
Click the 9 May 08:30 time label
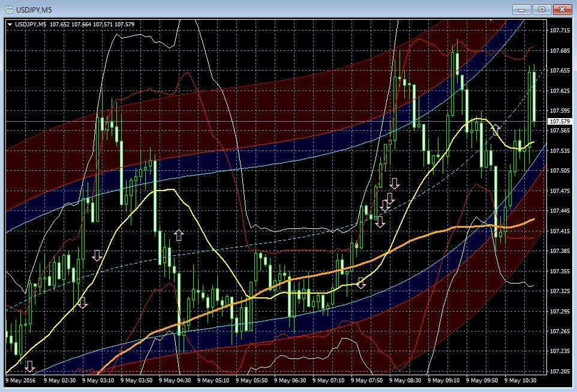405,380
